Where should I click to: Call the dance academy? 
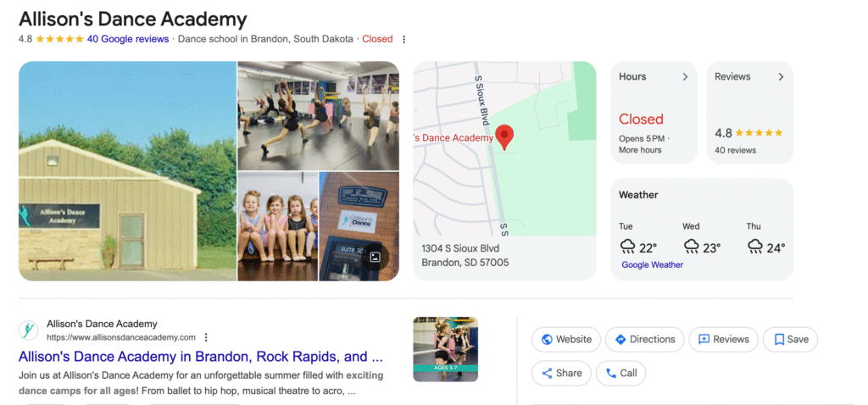[620, 373]
